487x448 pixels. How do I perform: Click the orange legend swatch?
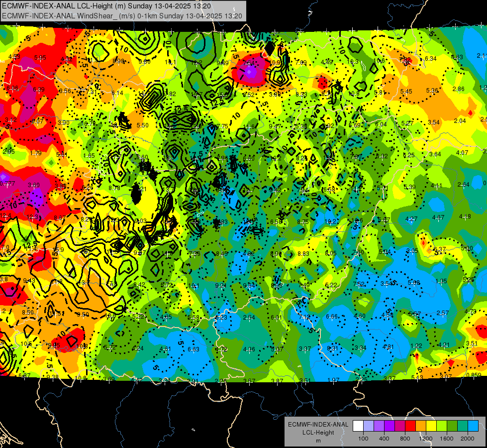tap(421, 426)
